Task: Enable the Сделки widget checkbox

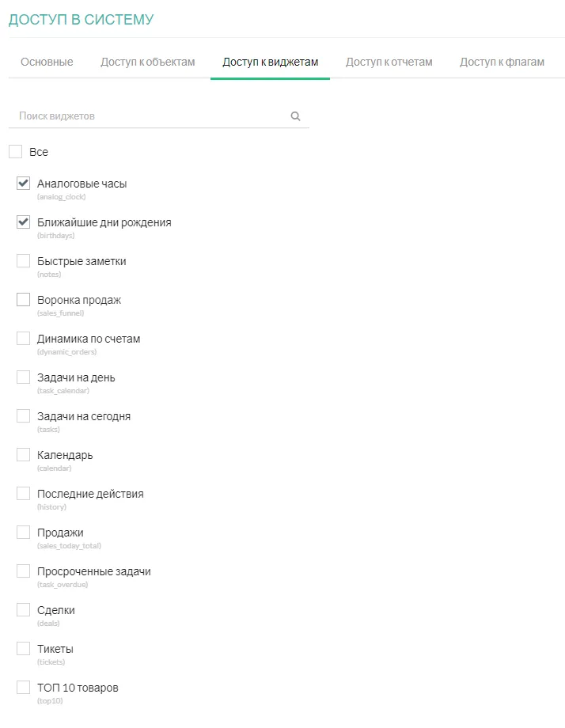Action: pos(24,610)
